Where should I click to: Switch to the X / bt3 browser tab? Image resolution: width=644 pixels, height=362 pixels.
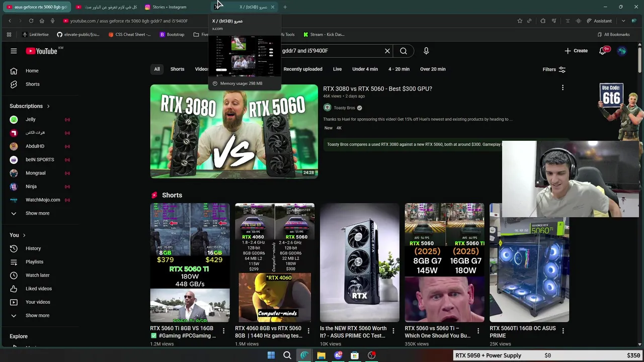click(244, 7)
